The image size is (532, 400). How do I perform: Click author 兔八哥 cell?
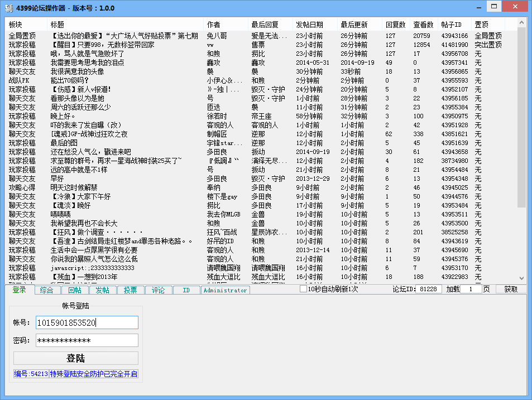[x=217, y=36]
